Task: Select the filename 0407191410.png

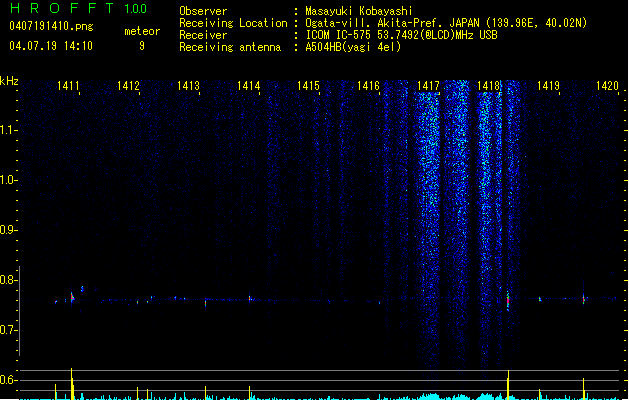Action: 51,27
